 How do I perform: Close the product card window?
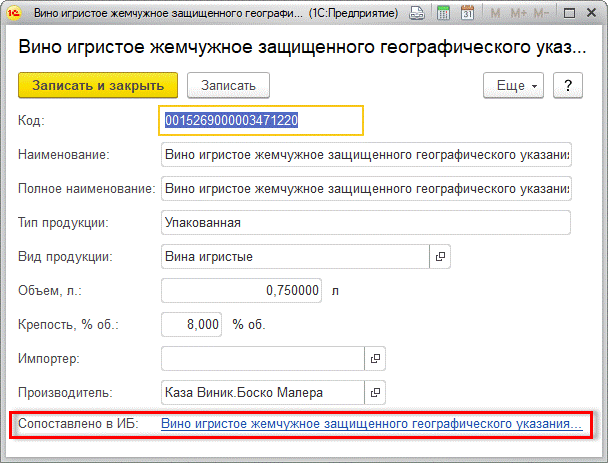pyautogui.click(x=591, y=13)
